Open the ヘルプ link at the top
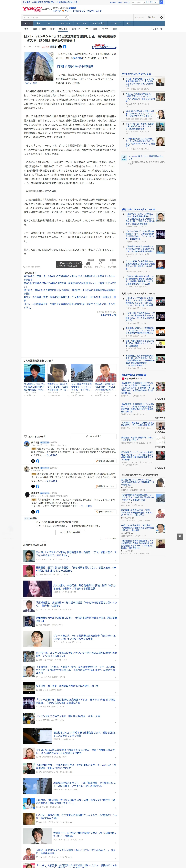Image resolution: width=186 pixels, height=868 pixels. point(127,2)
